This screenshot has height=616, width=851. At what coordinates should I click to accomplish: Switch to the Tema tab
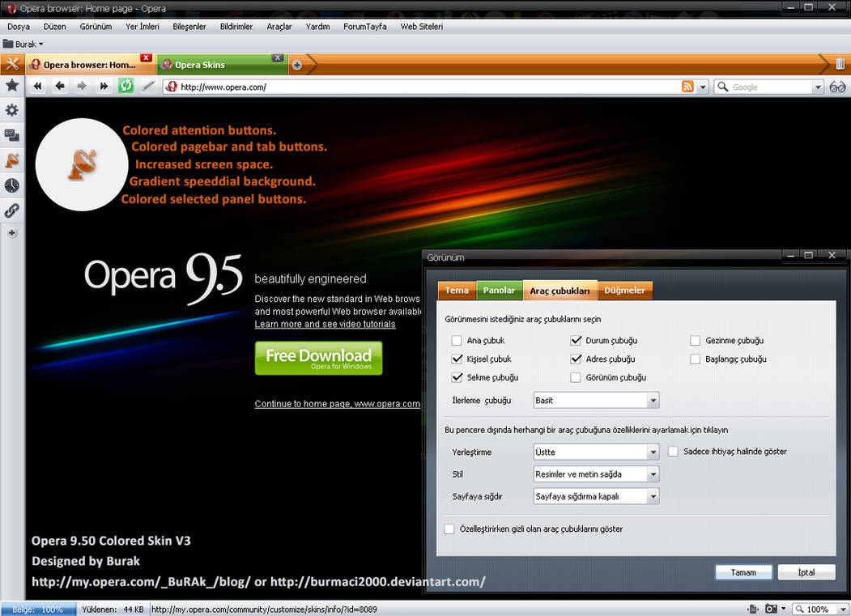tap(457, 291)
